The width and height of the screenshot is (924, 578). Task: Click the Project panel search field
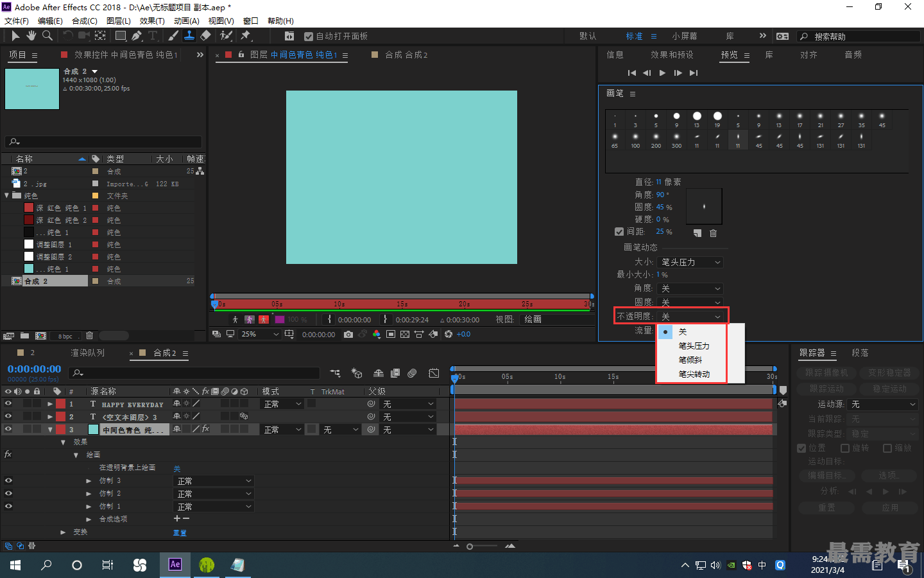103,141
